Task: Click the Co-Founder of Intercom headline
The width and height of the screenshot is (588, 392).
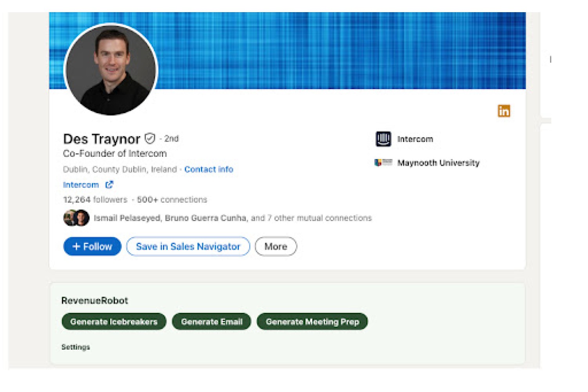Action: [115, 153]
